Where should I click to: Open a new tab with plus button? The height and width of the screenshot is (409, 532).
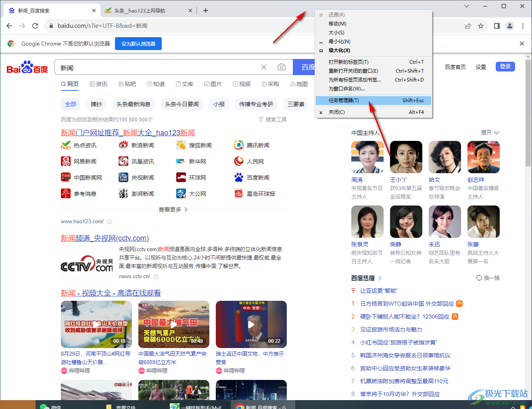(x=206, y=10)
